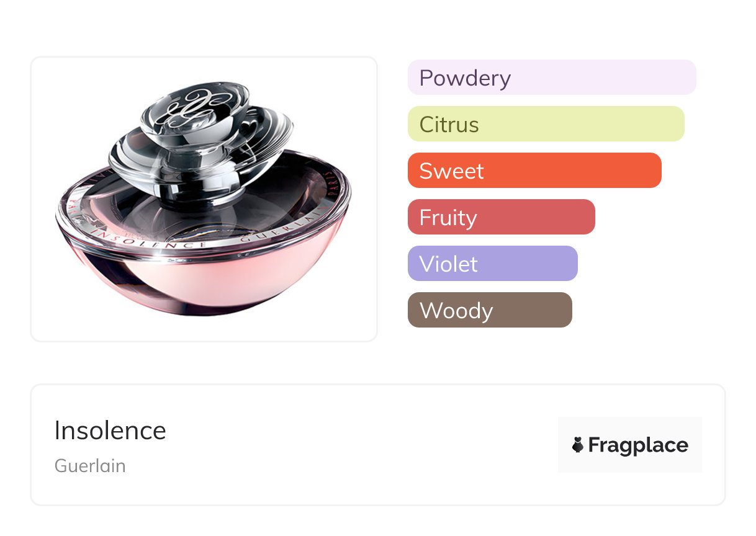Image resolution: width=756 pixels, height=536 pixels.
Task: Click the Fragplace bottle logo icon
Action: coord(578,445)
